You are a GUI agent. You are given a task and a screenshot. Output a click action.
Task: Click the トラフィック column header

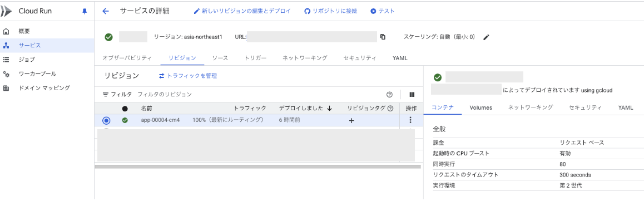pyautogui.click(x=250, y=108)
